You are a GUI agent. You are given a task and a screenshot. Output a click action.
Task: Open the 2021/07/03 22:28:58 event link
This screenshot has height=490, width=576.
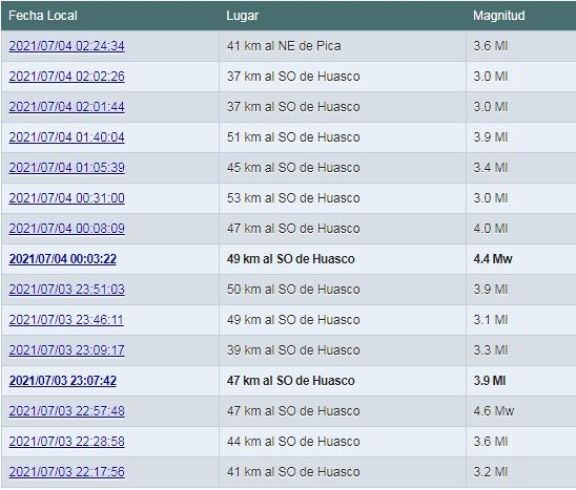point(66,442)
